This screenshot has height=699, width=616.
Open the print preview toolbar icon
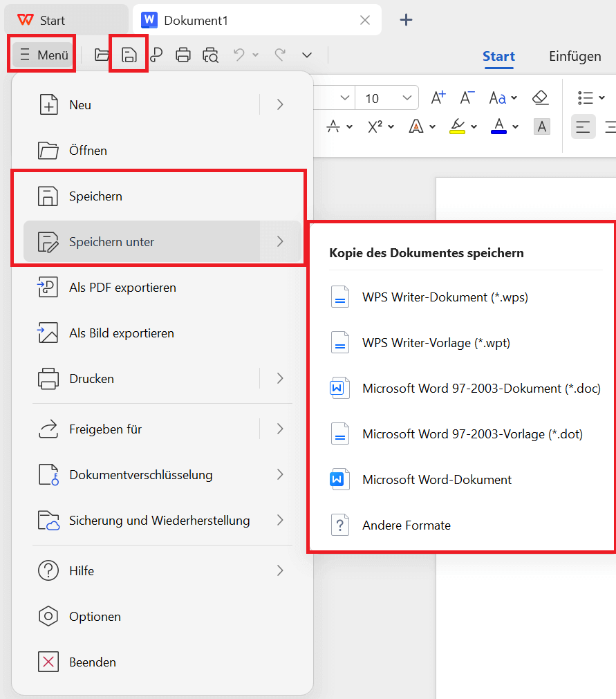[x=211, y=55]
